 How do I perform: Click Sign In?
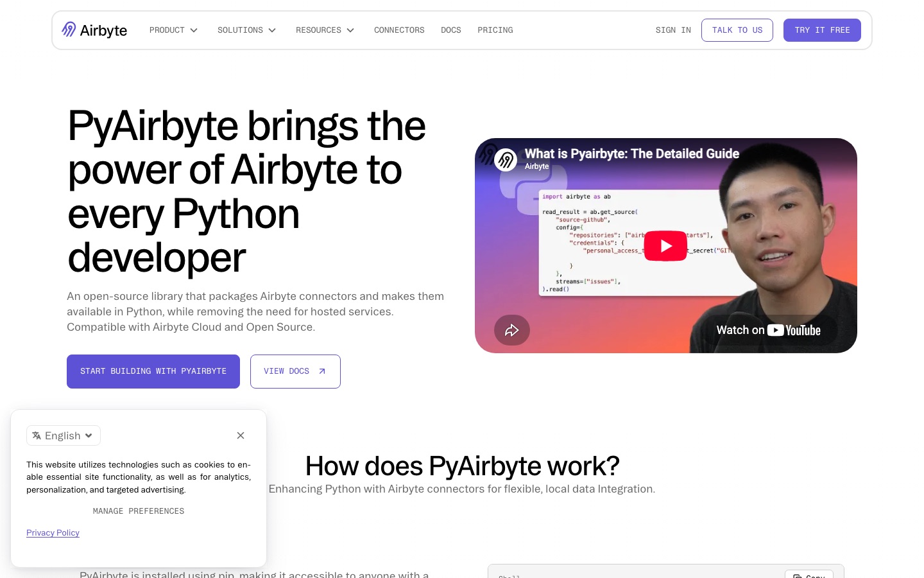coord(673,30)
